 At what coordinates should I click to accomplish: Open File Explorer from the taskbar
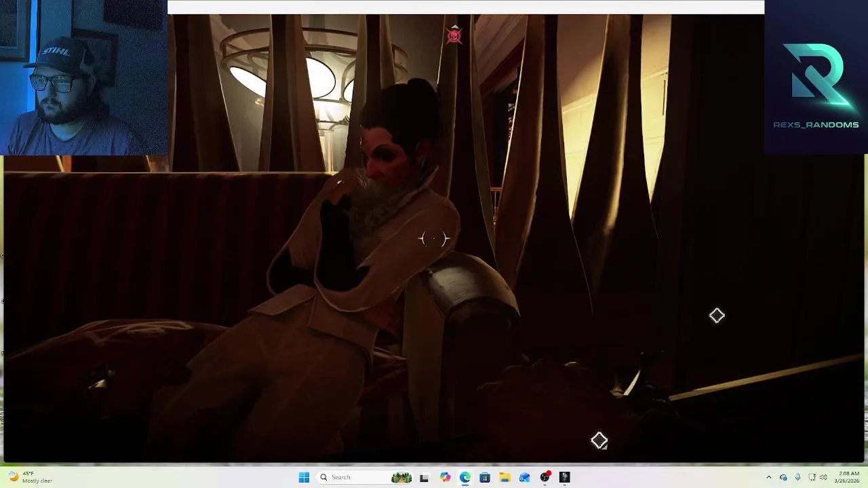[x=505, y=477]
